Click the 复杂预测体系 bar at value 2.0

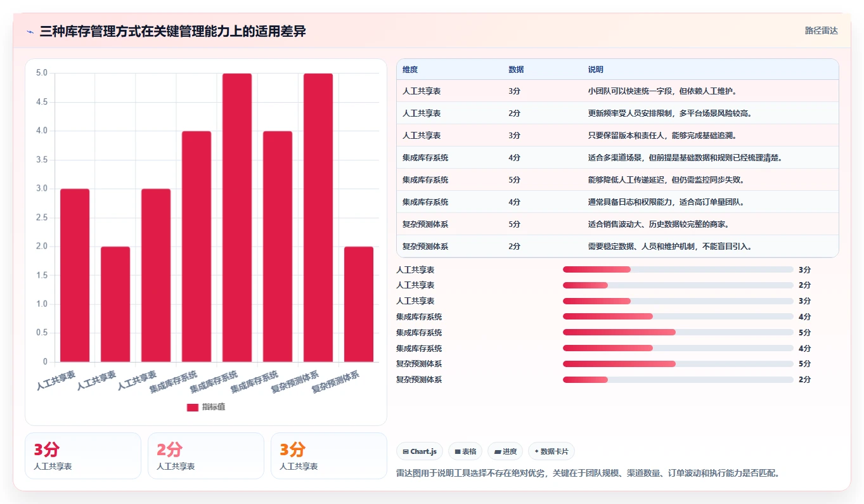[x=359, y=304]
